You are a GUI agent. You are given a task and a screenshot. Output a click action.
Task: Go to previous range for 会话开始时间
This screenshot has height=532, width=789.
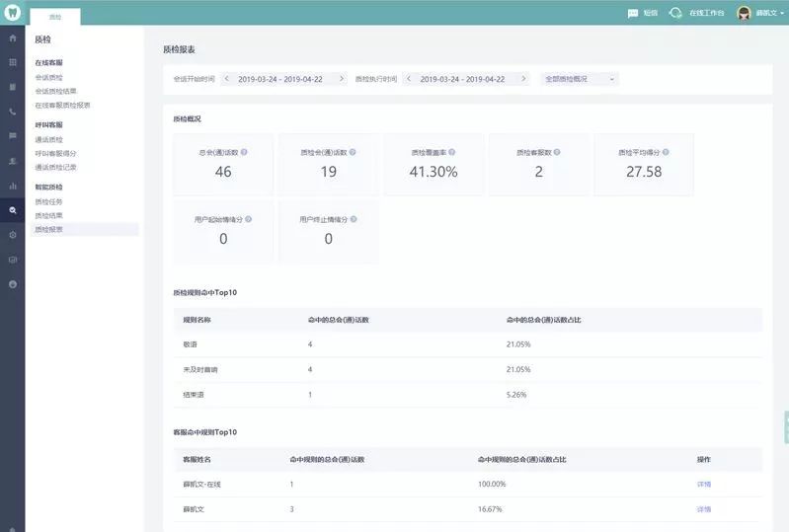click(226, 78)
